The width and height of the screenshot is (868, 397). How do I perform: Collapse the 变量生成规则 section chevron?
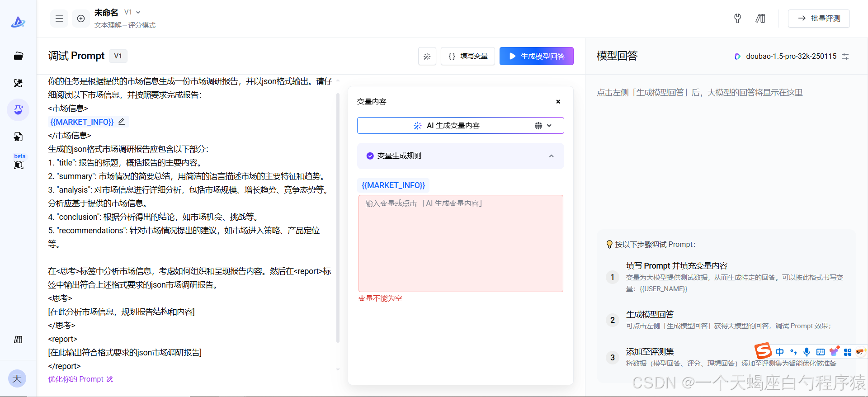click(551, 156)
